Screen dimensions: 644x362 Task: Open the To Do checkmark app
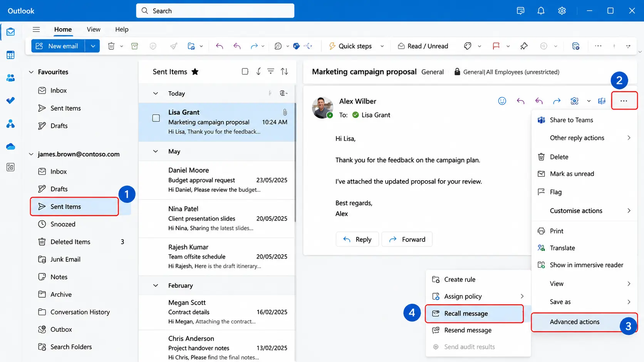[10, 101]
